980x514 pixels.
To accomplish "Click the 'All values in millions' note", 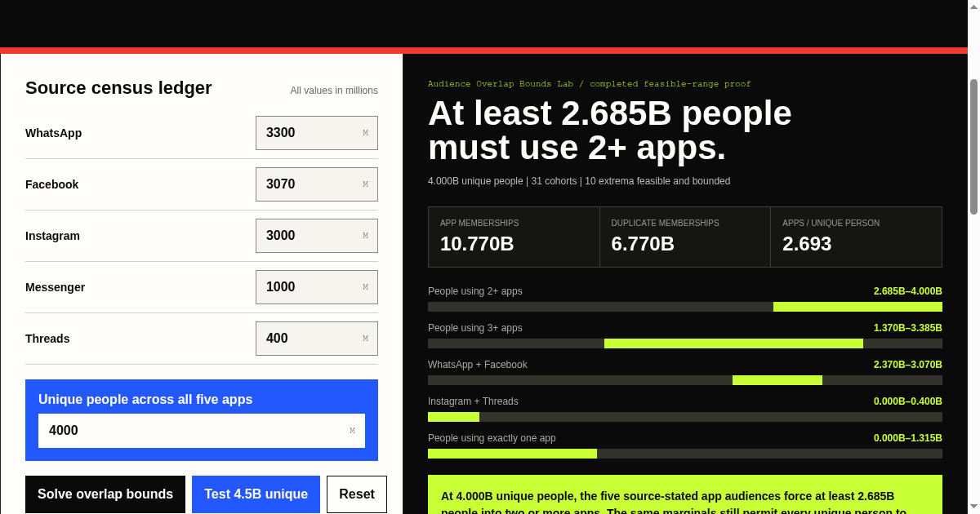I will [334, 91].
